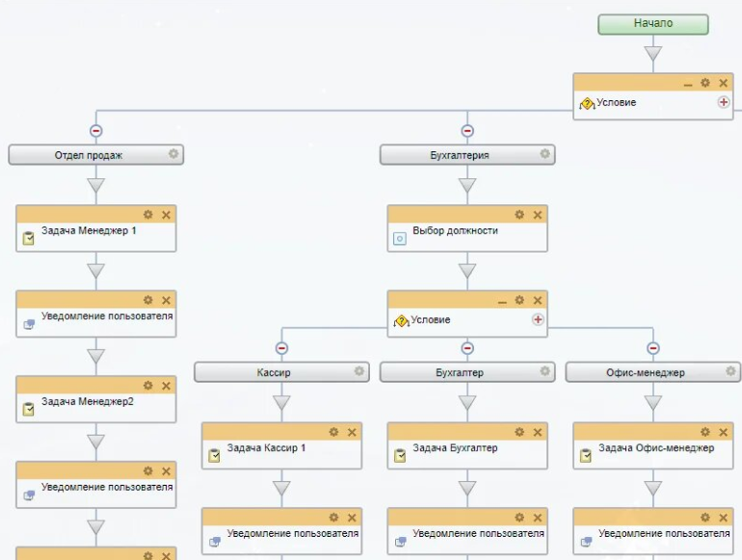Select Задача Бухгалтер label text
Viewport: 742px width, 560px height.
pos(455,448)
